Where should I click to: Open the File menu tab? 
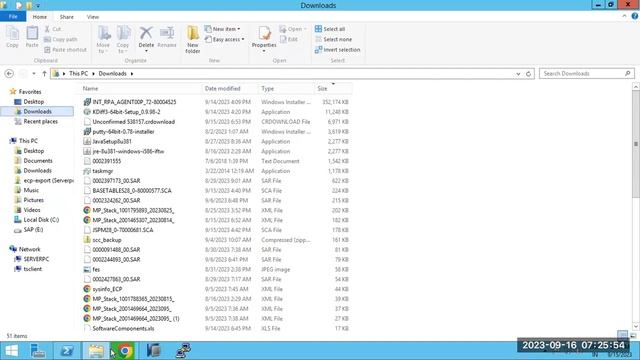(13, 17)
